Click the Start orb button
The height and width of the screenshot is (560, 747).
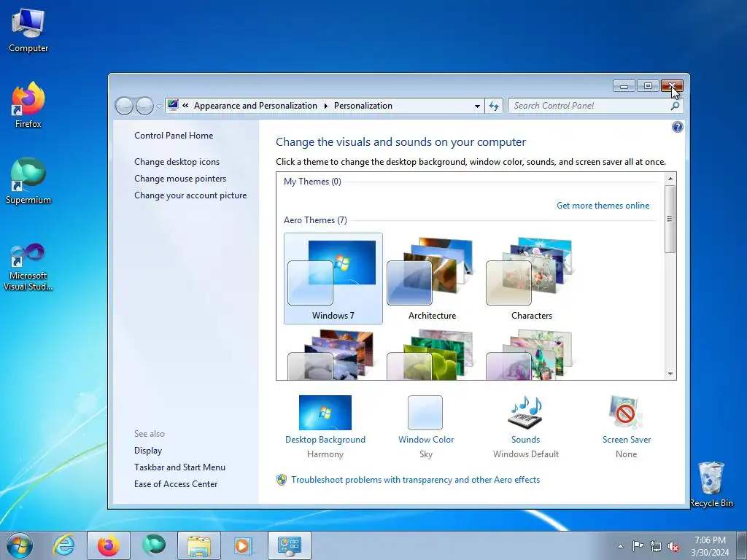[x=20, y=545]
